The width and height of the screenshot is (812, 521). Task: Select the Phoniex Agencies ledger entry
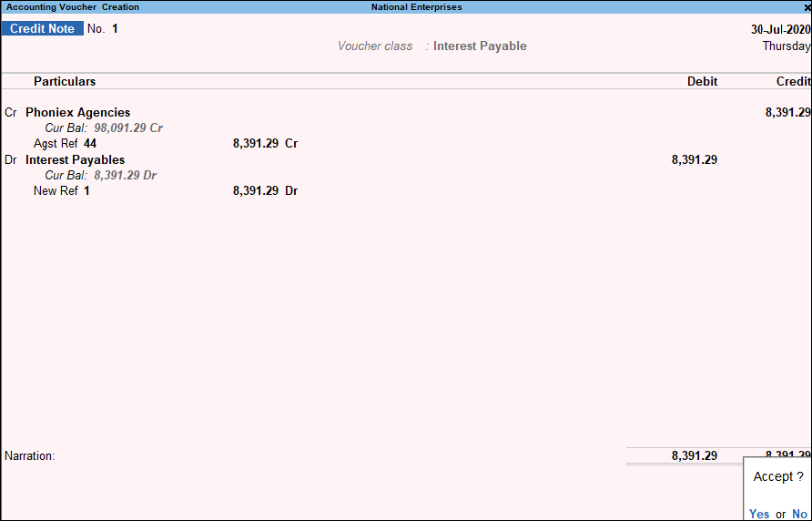(78, 113)
